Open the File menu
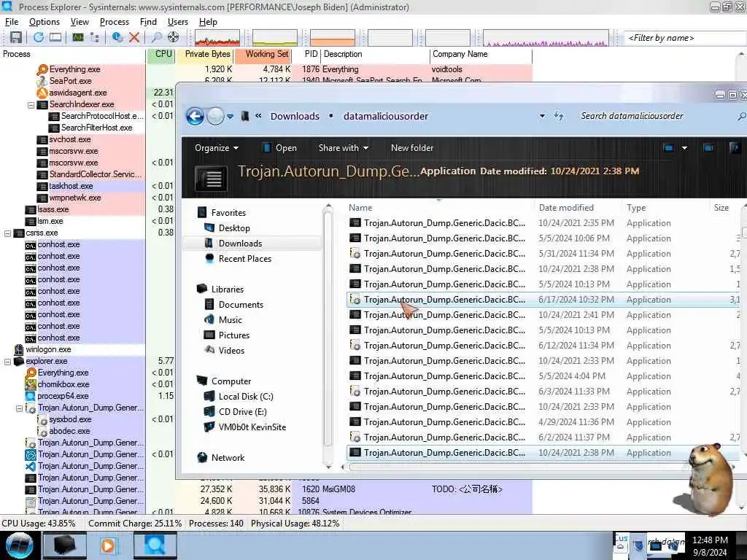The image size is (747, 560). [12, 22]
